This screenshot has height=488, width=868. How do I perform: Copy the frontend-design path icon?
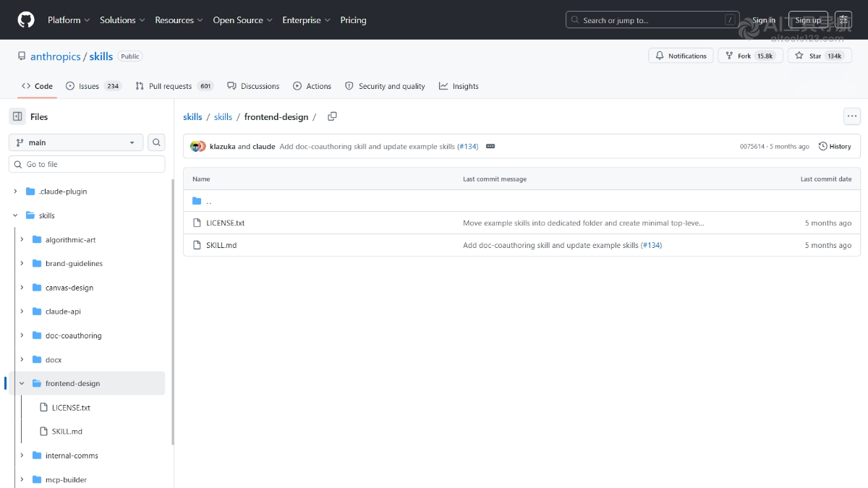click(x=332, y=116)
